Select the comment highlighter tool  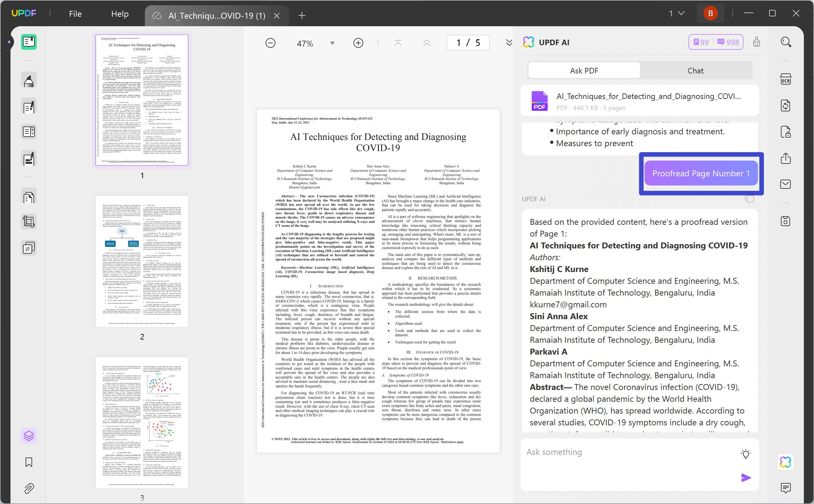[x=29, y=79]
